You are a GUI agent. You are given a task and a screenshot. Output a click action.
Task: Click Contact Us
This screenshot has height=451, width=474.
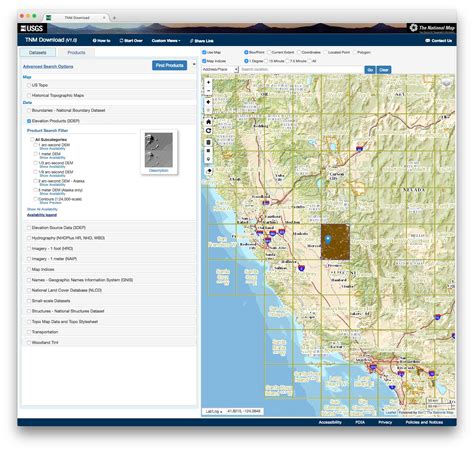coord(439,41)
